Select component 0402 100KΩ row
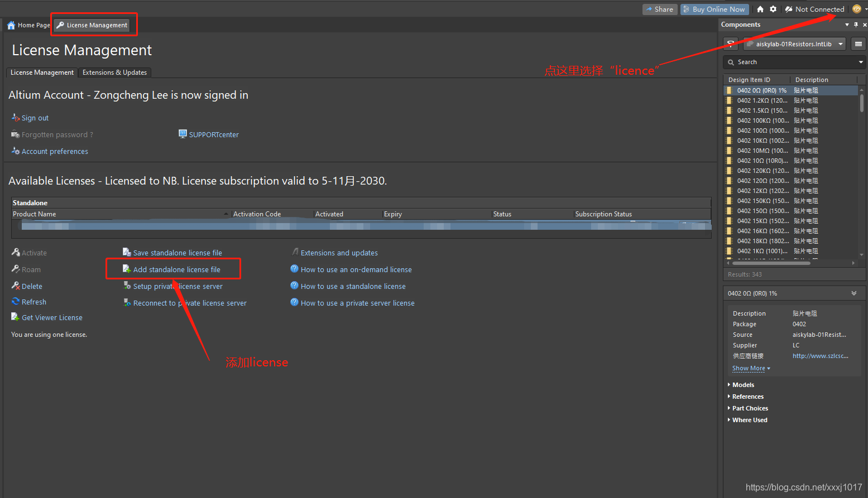This screenshot has height=498, width=868. point(791,120)
